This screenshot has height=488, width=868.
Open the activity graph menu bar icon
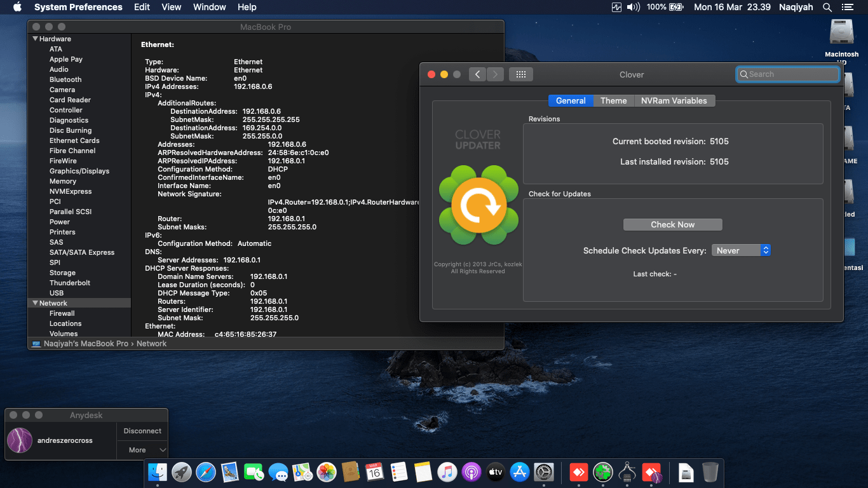616,7
